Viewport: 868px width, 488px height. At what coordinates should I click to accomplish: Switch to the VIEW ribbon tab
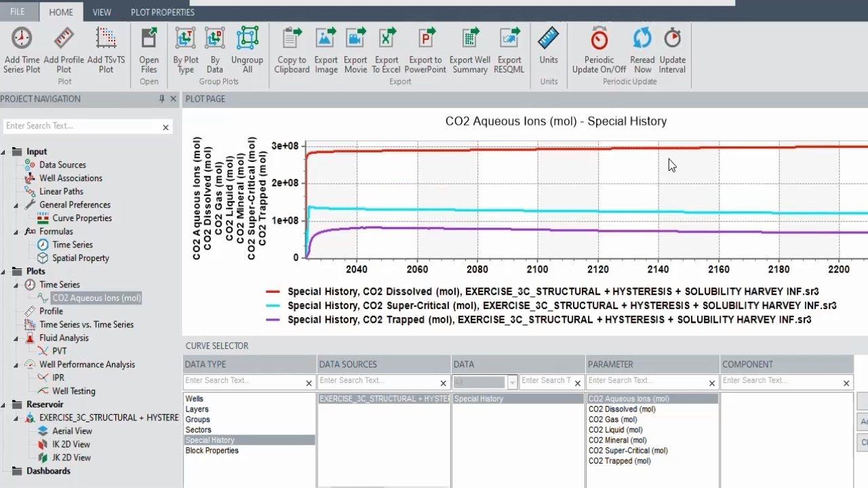[x=102, y=12]
